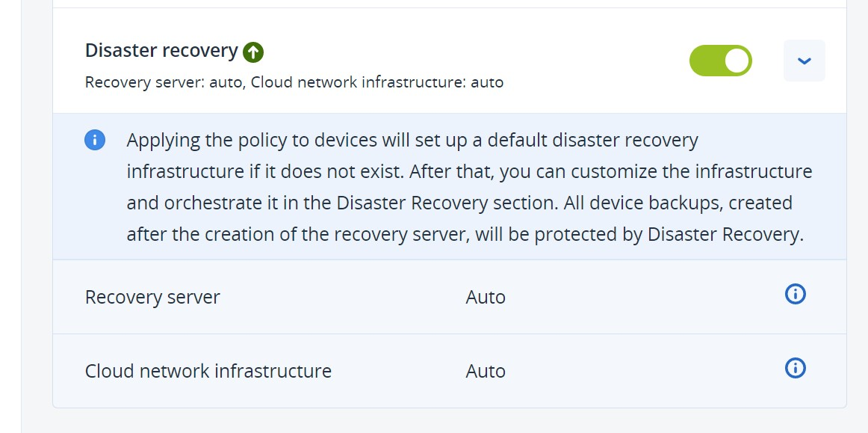The image size is (868, 433).
Task: Open the Recovery server setting row
Action: click(x=450, y=297)
